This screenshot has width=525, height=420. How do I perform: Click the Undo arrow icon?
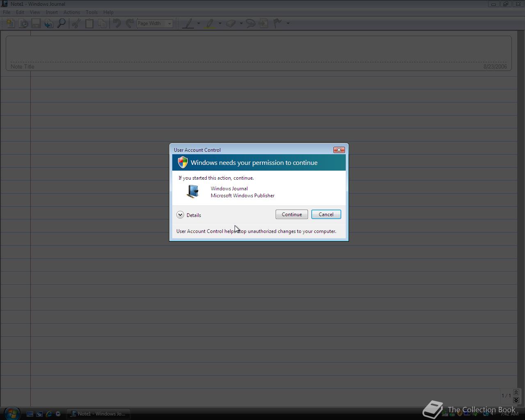(117, 23)
